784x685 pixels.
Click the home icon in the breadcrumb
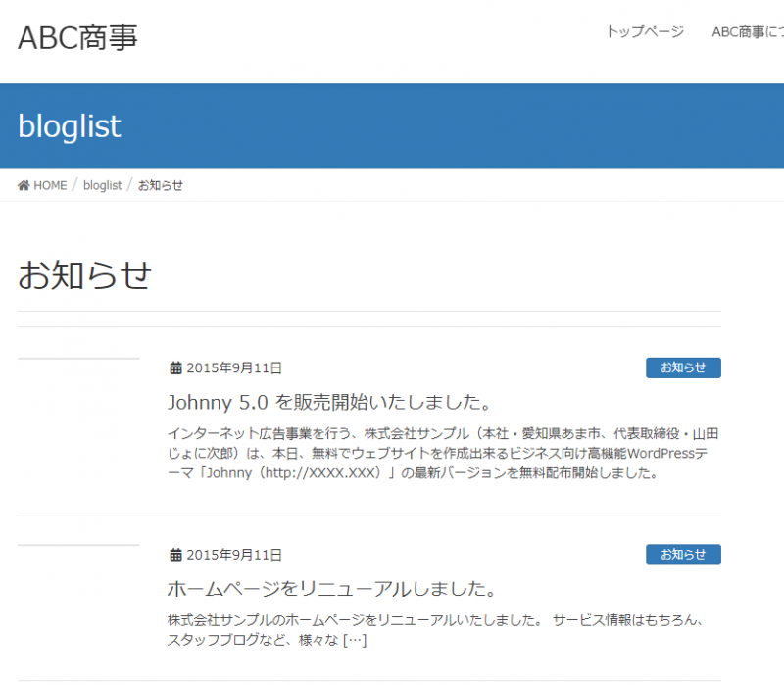tap(24, 185)
